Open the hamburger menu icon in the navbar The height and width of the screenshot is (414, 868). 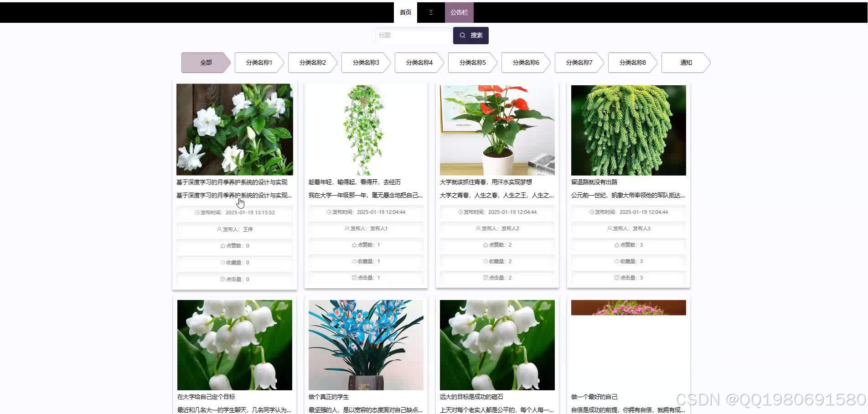pos(430,12)
